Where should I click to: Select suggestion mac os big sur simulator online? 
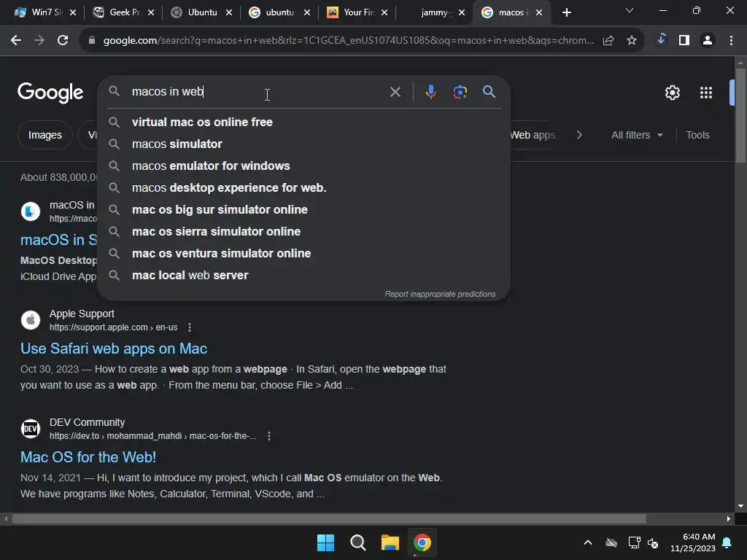click(303, 210)
